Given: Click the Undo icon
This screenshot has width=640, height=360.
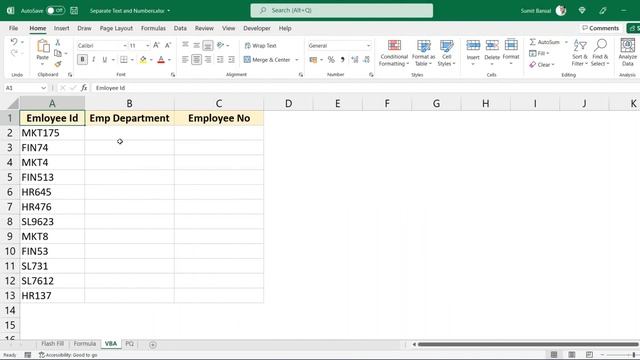Looking at the screenshot, I should (x=13, y=42).
